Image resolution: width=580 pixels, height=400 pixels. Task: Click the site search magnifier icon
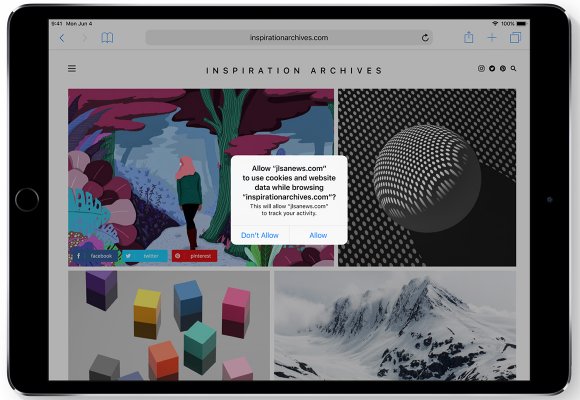(x=513, y=68)
